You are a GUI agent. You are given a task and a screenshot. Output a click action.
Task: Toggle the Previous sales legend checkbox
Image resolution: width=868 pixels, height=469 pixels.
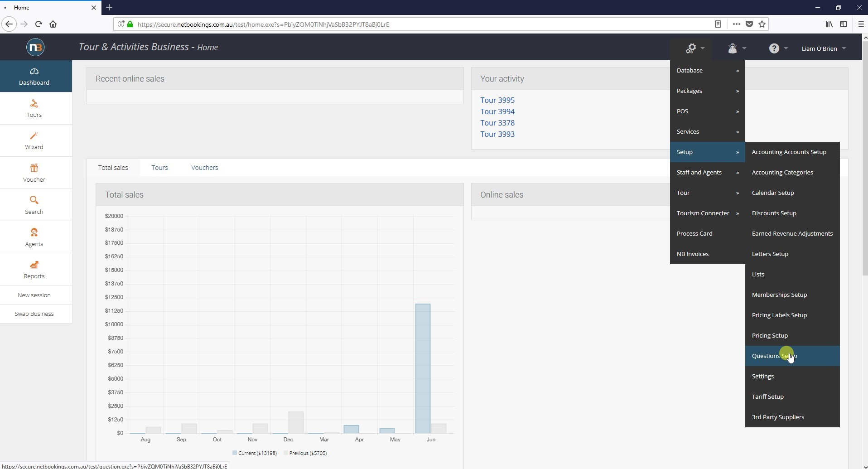coord(285,453)
